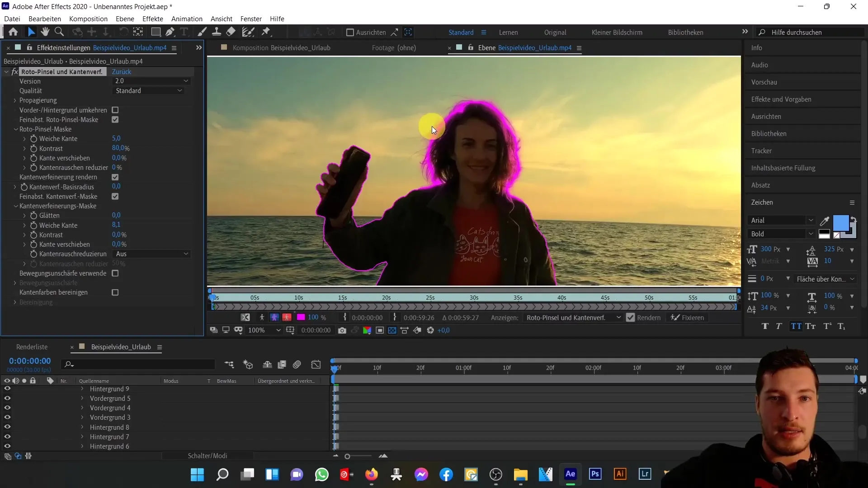Image resolution: width=868 pixels, height=488 pixels.
Task: Click Zurück button in effect settings
Action: coord(122,71)
